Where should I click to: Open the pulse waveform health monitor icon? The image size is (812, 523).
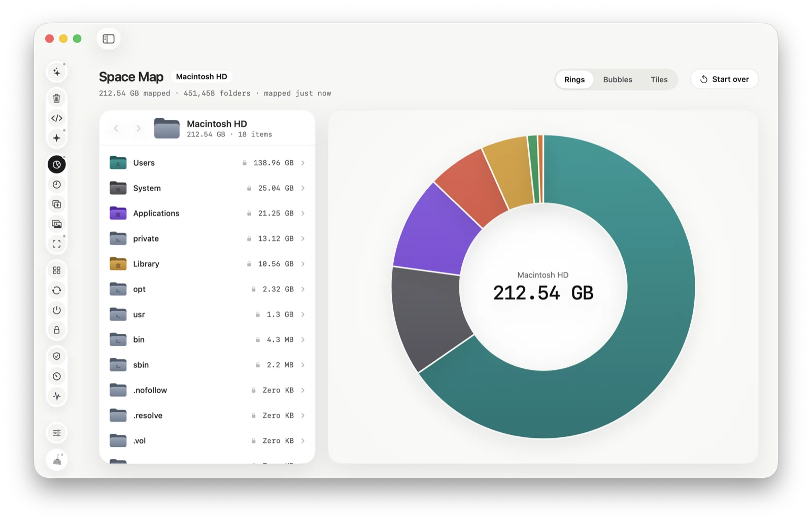coord(57,396)
